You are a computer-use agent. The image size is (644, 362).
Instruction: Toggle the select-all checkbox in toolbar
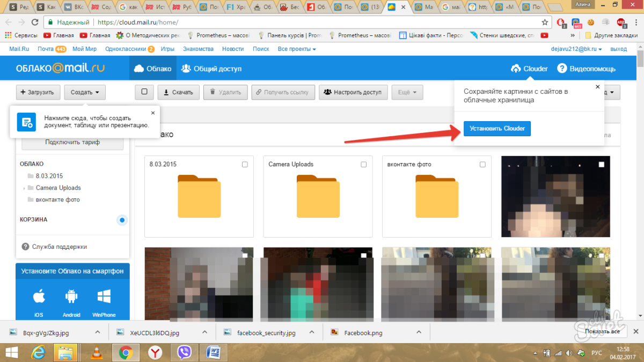[144, 92]
